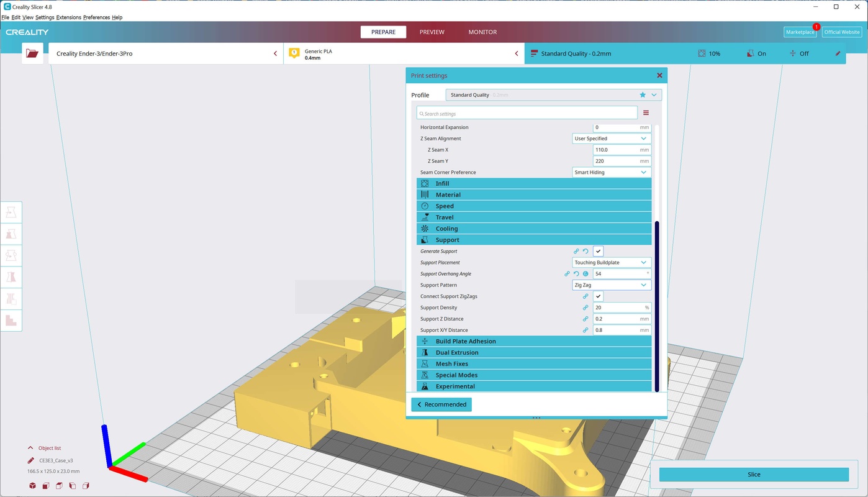Click the open file folder icon
Image resolution: width=868 pixels, height=497 pixels.
click(32, 53)
